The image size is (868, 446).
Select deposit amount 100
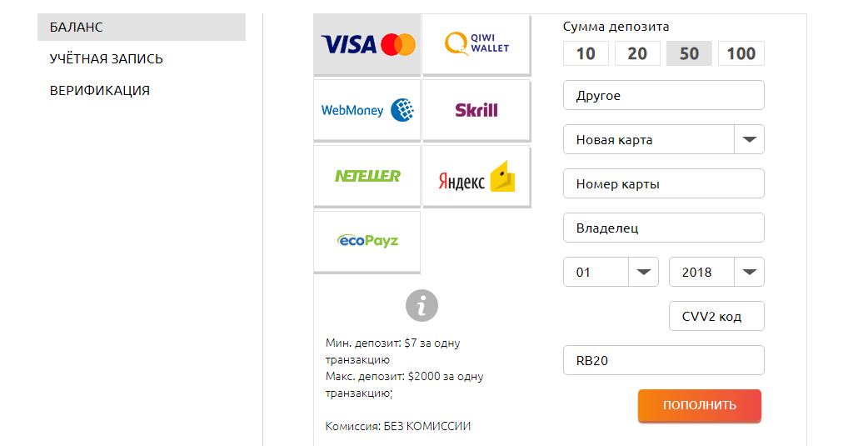point(741,54)
